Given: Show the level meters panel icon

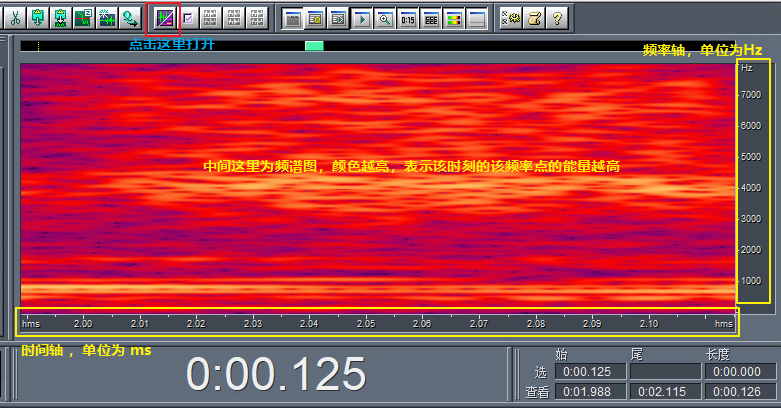Looking at the screenshot, I should (455, 17).
